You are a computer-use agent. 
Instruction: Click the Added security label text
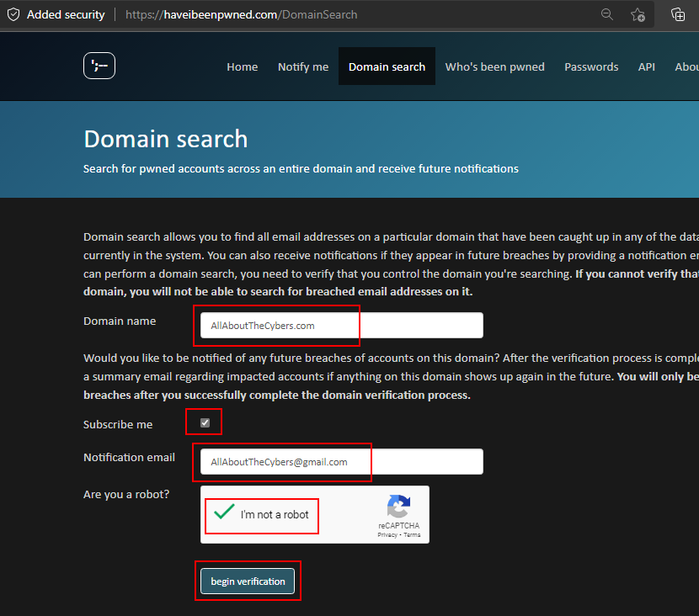point(66,14)
